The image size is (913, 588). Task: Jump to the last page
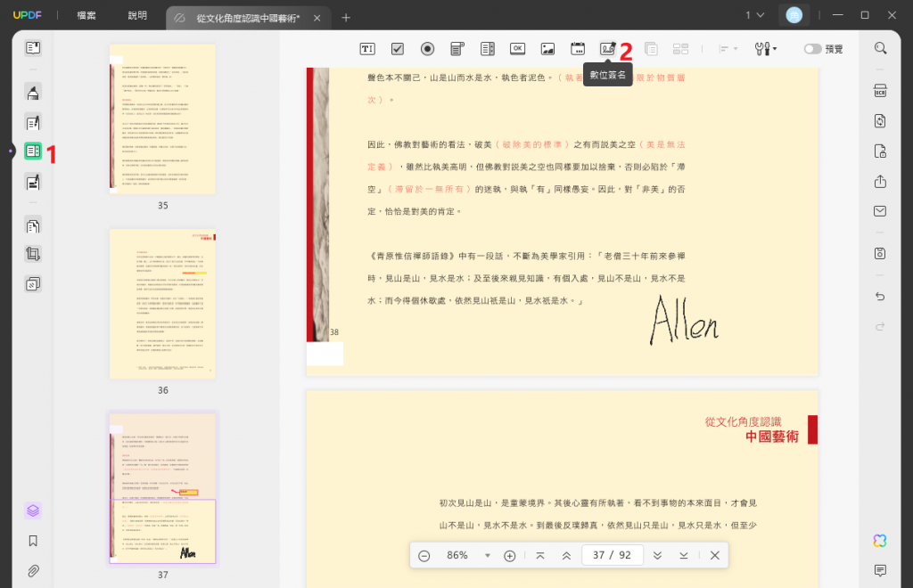[684, 556]
